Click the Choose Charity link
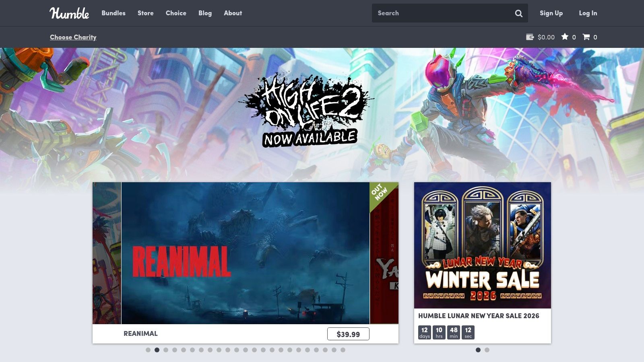The height and width of the screenshot is (362, 644). 73,37
